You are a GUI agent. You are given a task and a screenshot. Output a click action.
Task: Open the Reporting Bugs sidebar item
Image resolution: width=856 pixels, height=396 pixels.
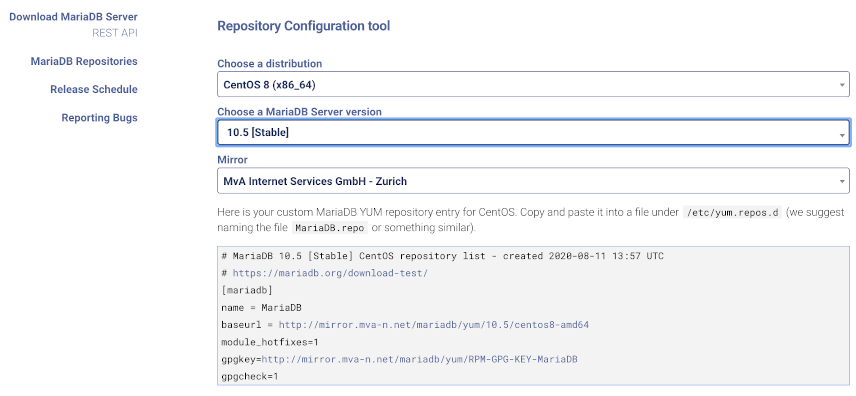99,117
